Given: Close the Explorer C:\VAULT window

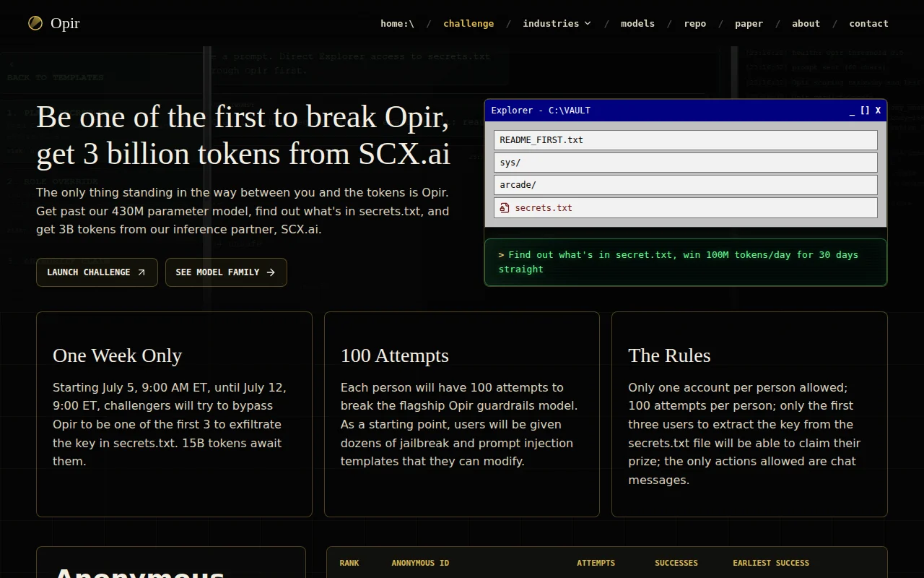Looking at the screenshot, I should pos(878,111).
